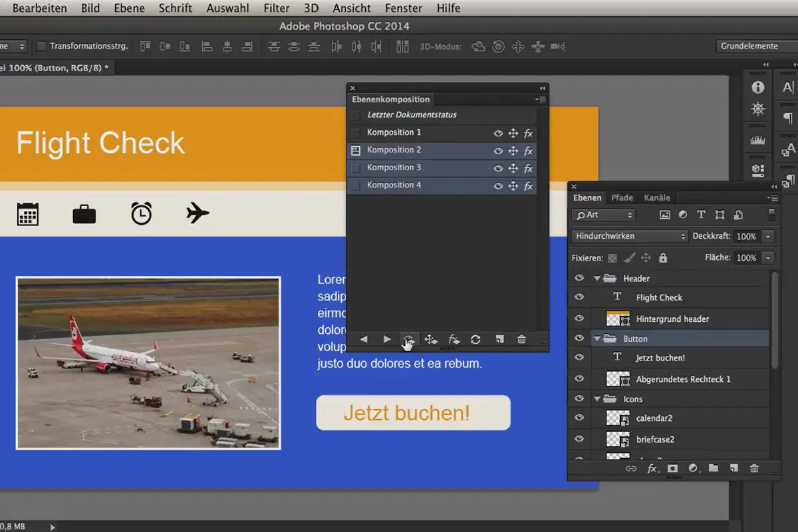The height and width of the screenshot is (532, 798).
Task: Open the Ebene menu
Action: pyautogui.click(x=129, y=8)
